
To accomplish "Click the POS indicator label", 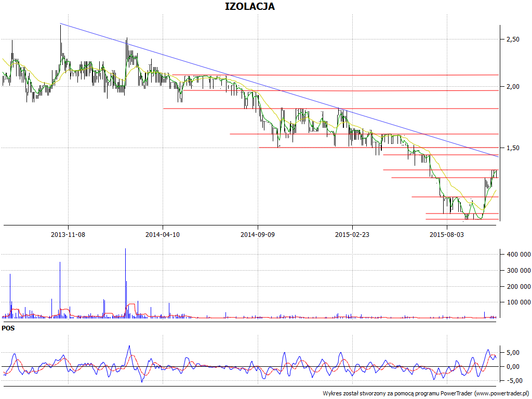I will [8, 328].
